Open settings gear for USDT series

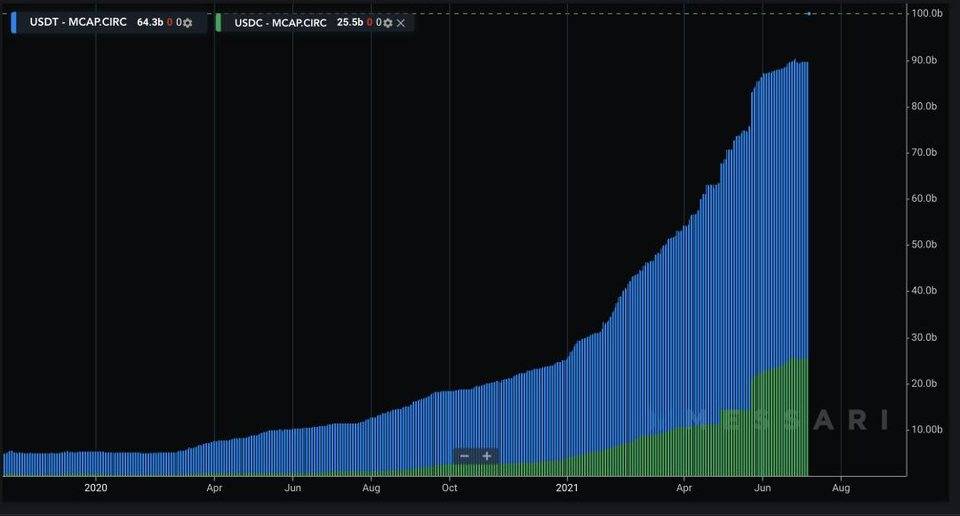coord(188,23)
